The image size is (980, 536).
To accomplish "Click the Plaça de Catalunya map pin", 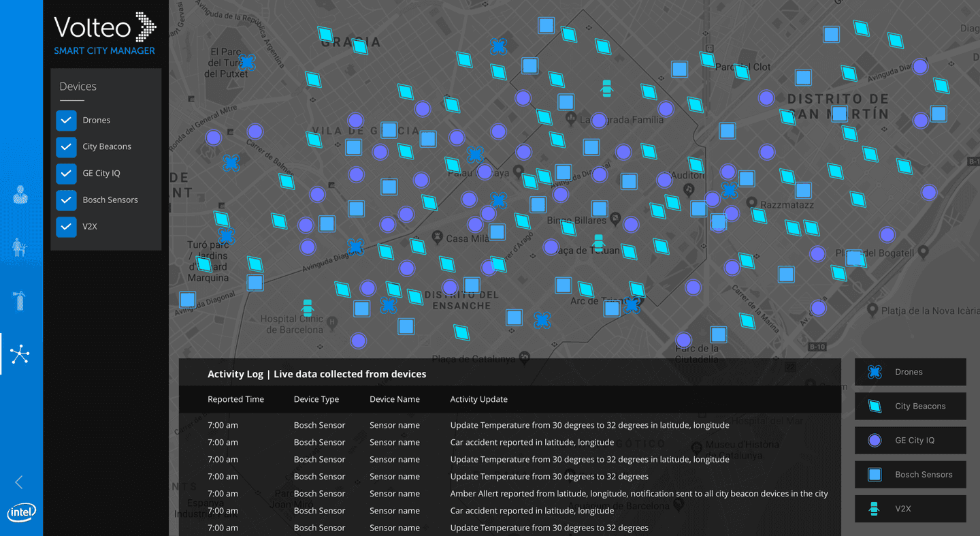I will tap(523, 357).
